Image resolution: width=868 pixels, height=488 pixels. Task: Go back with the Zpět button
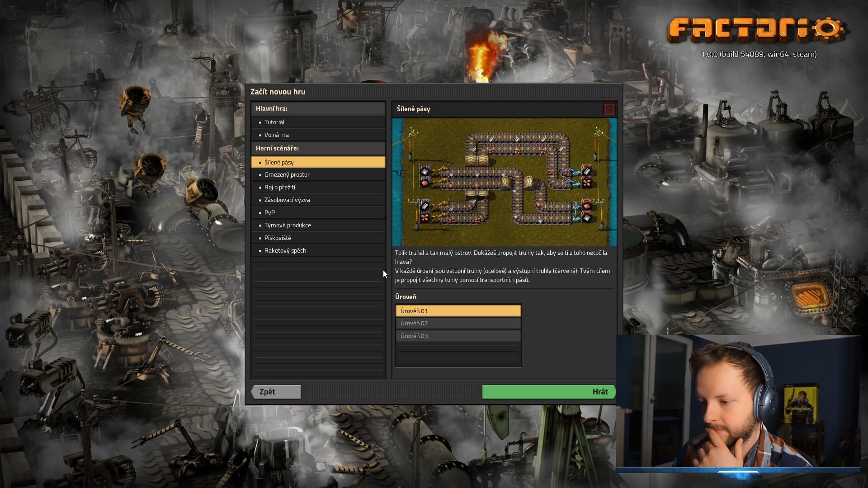[276, 392]
